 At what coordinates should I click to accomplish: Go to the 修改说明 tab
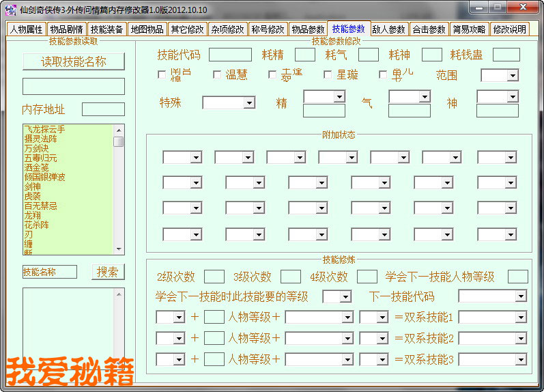509,29
